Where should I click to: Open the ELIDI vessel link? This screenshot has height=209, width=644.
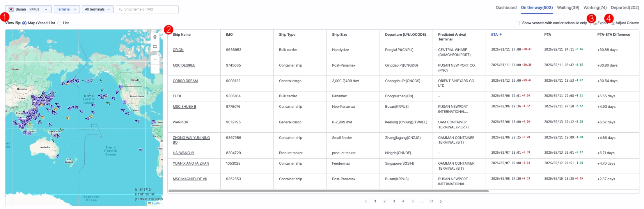click(177, 96)
